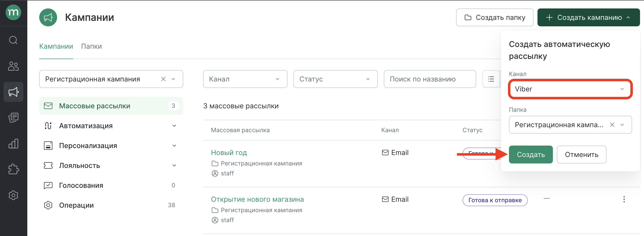This screenshot has height=236, width=644.
Task: Click the search icon in the sidebar
Action: pos(13,40)
